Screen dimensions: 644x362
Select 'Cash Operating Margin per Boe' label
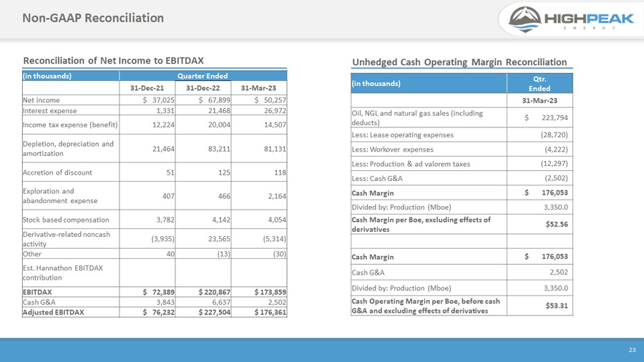426,305
